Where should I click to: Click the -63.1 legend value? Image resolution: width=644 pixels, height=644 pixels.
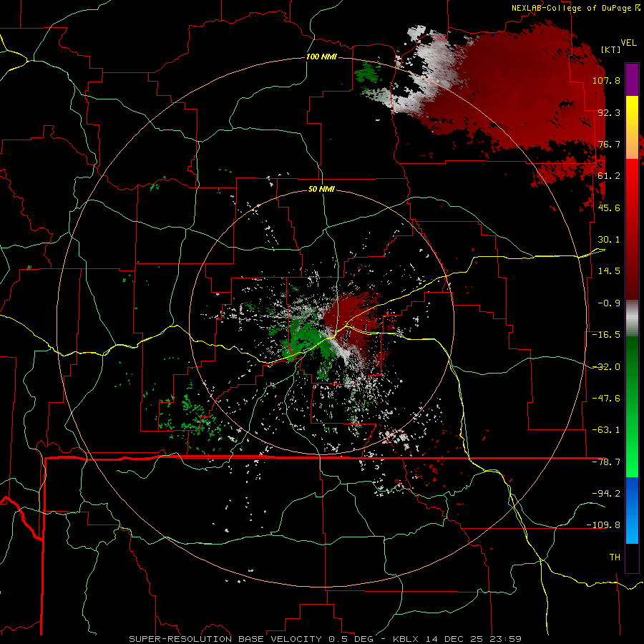[x=606, y=430]
